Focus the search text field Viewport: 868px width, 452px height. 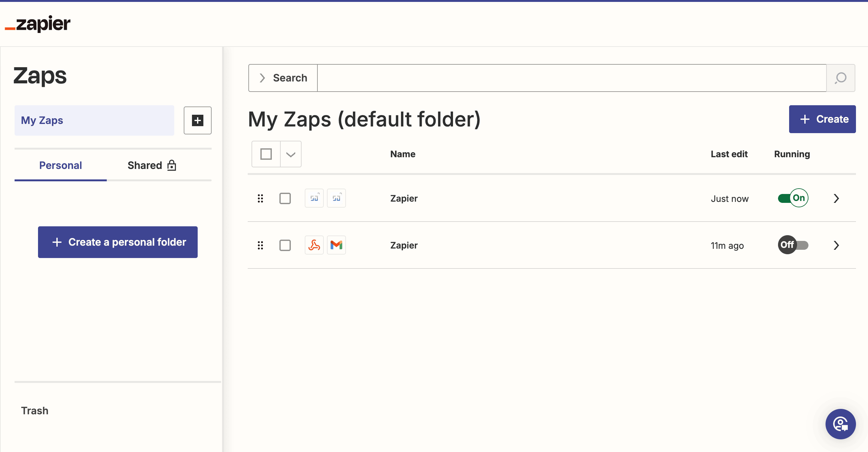[x=572, y=78]
